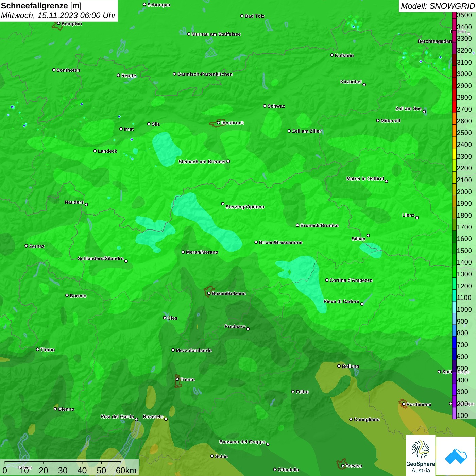The width and height of the screenshot is (476, 476).
Task: Select the Mittersill label
Action: (x=391, y=121)
